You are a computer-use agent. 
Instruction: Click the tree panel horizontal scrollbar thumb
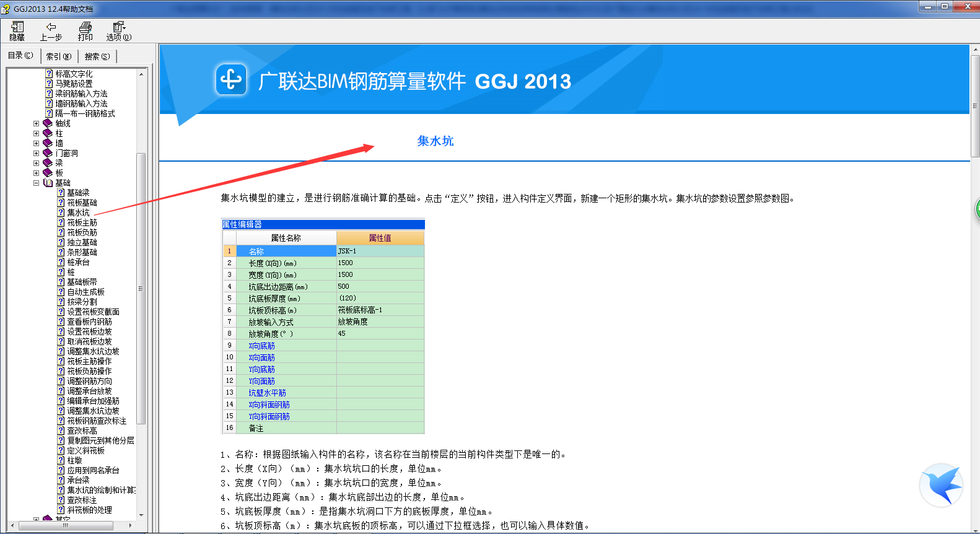pos(65,525)
